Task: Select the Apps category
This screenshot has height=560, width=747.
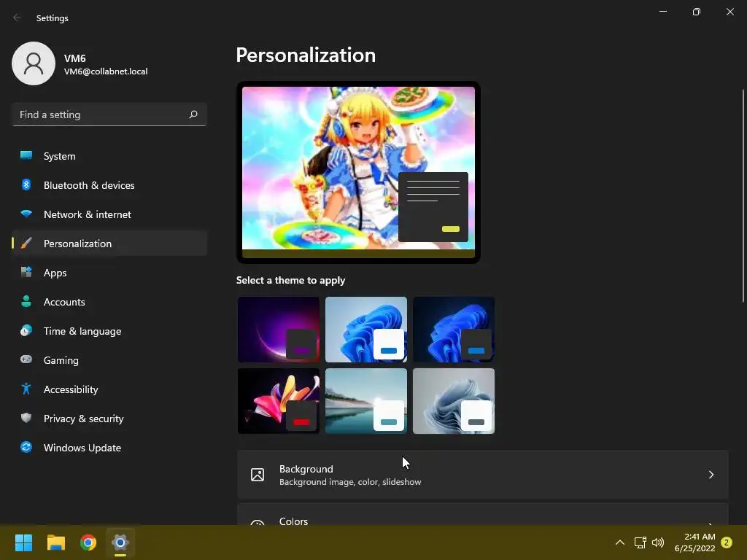Action: pos(109,273)
